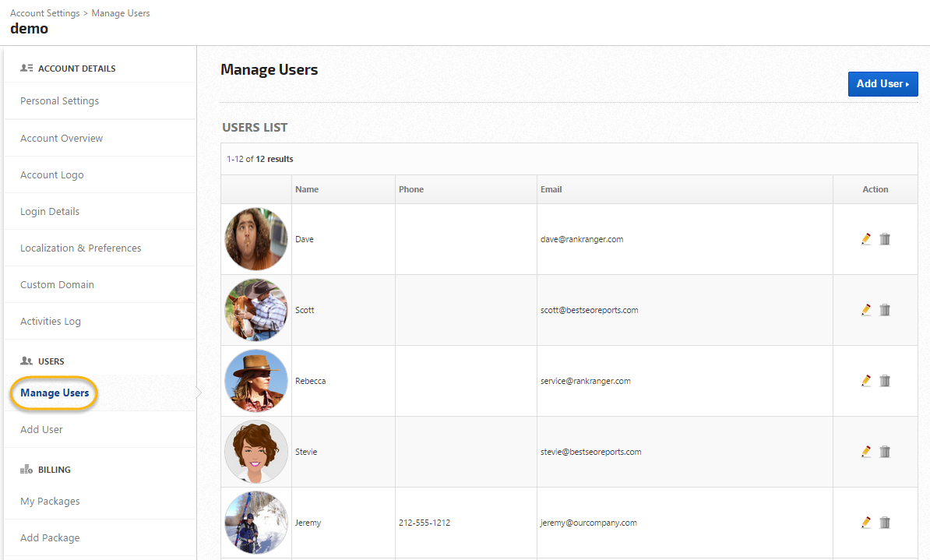Screen dimensions: 930x560
Task: Open Personal Settings in sidebar
Action: pyautogui.click(x=59, y=101)
